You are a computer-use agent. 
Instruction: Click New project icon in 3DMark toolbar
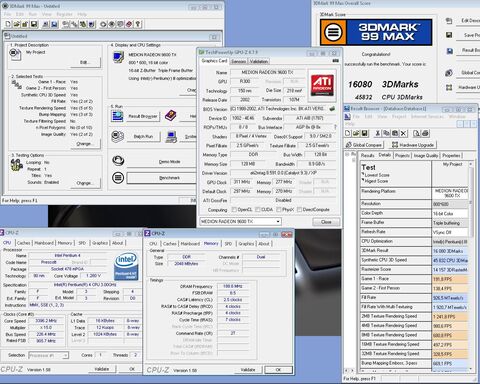point(8,24)
